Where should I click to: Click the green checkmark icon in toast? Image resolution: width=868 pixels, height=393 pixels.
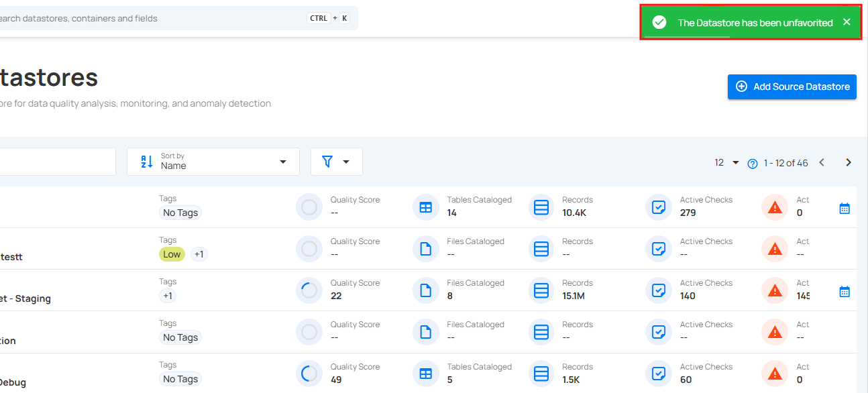[659, 22]
